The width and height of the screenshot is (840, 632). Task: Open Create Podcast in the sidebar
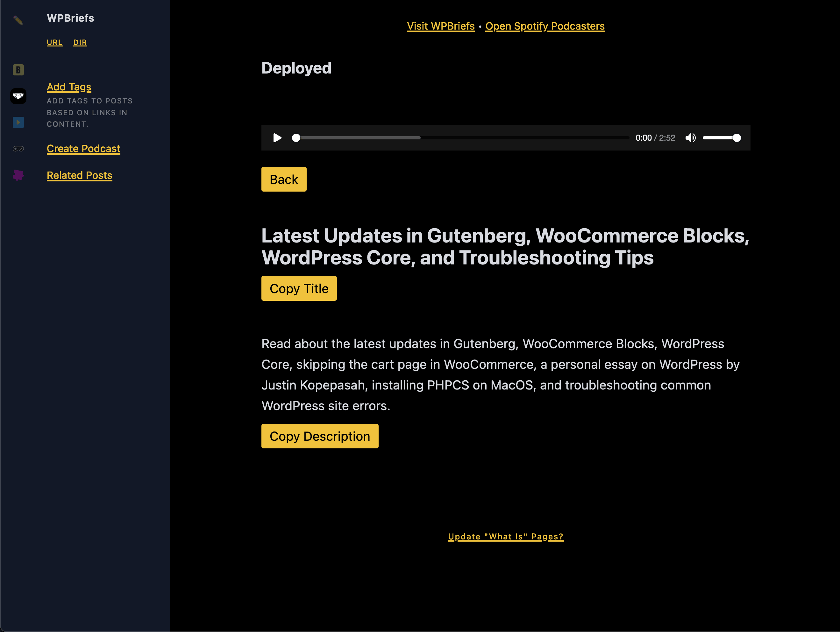coord(83,148)
